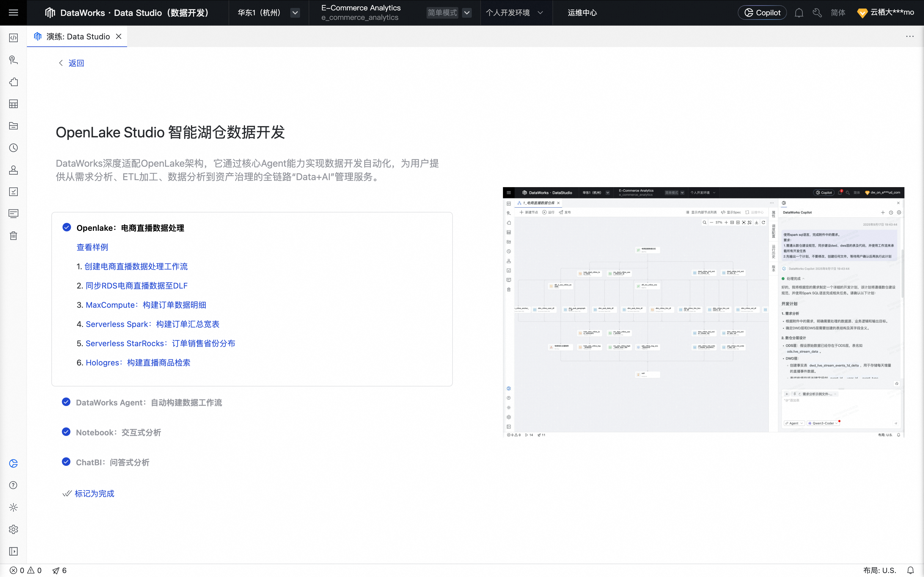Click the notification bell in header

point(799,13)
